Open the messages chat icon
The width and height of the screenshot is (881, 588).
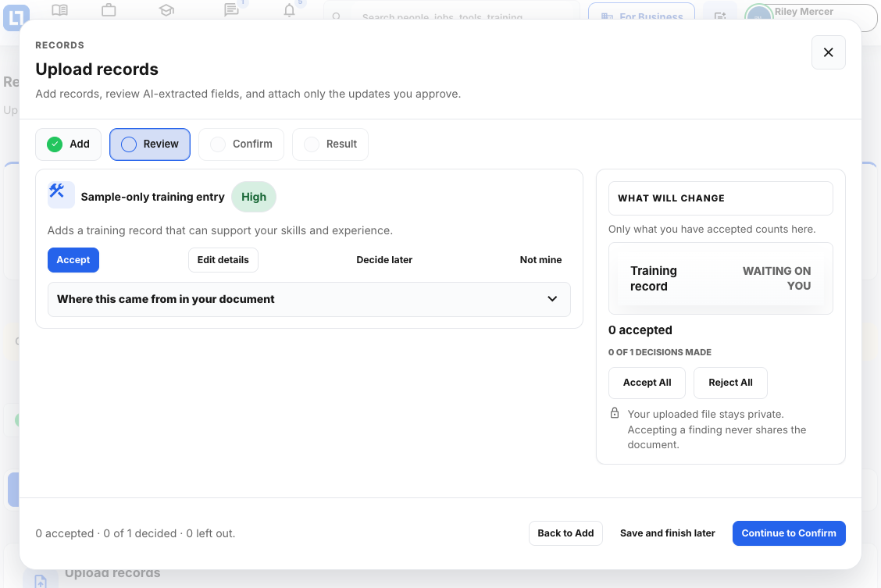click(231, 10)
